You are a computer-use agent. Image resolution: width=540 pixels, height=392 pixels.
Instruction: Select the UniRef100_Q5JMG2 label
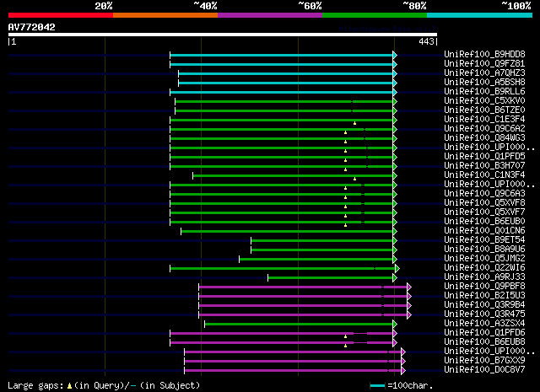(484, 259)
